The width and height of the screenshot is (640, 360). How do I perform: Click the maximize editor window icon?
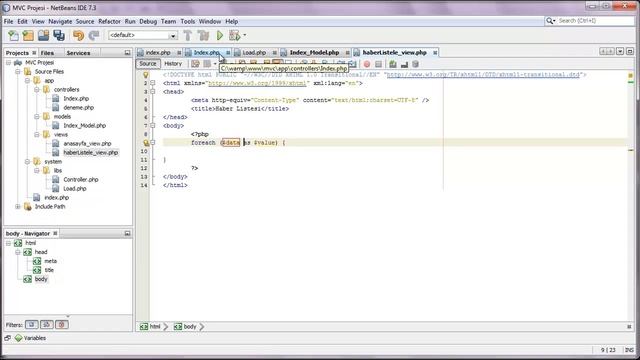(x=630, y=51)
